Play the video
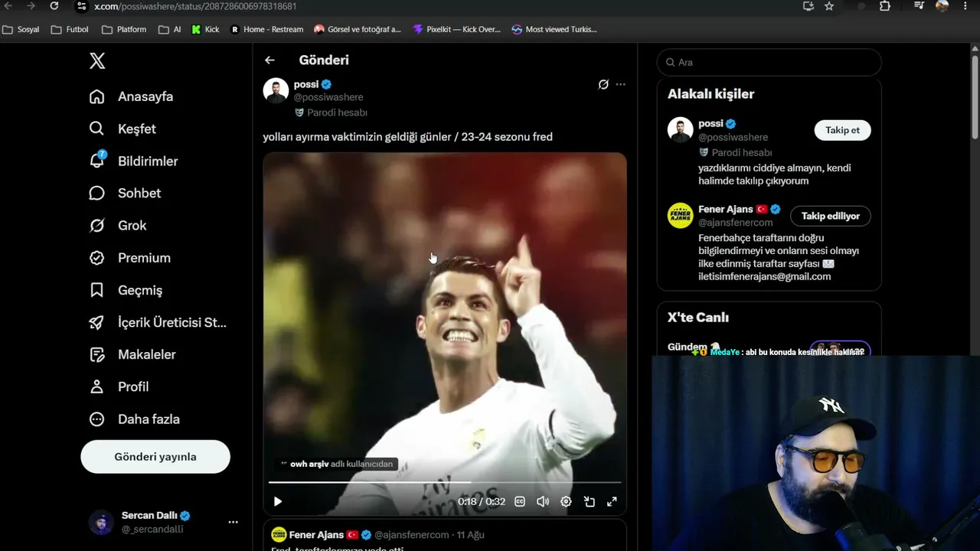 pos(278,501)
